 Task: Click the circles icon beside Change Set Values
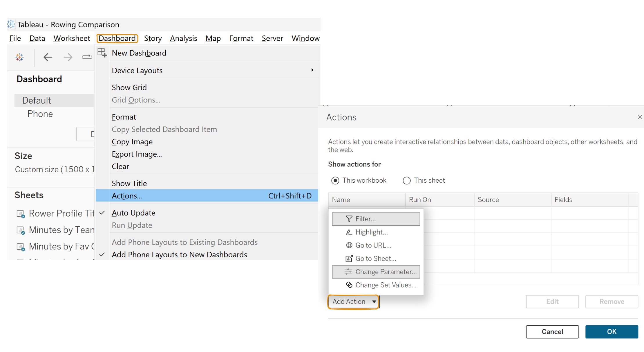349,285
